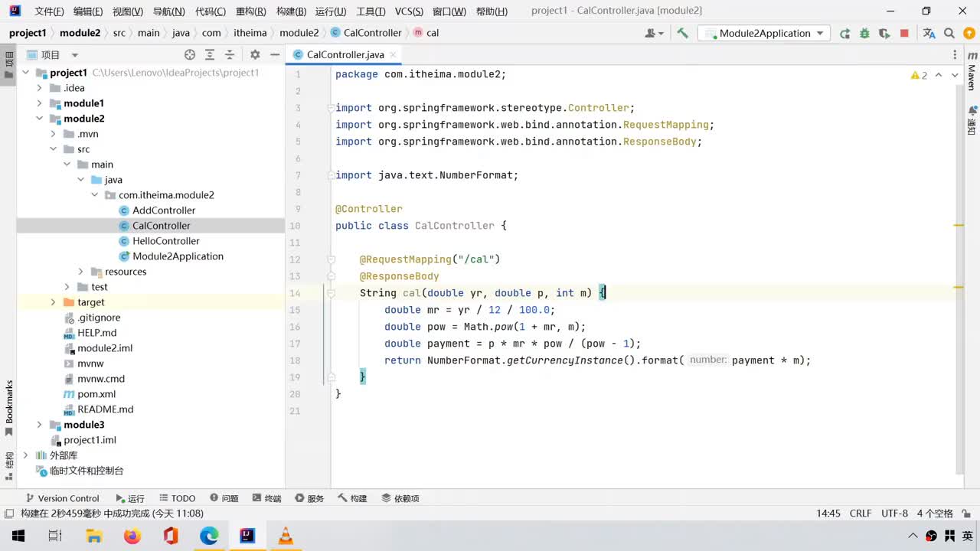980x551 pixels.
Task: Select AddController in project tree
Action: tap(164, 210)
